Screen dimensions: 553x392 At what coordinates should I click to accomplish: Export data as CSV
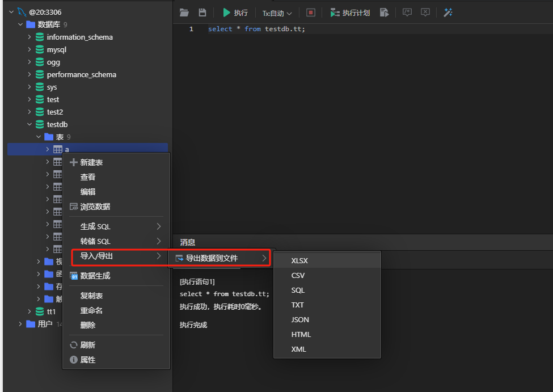pyautogui.click(x=327, y=276)
